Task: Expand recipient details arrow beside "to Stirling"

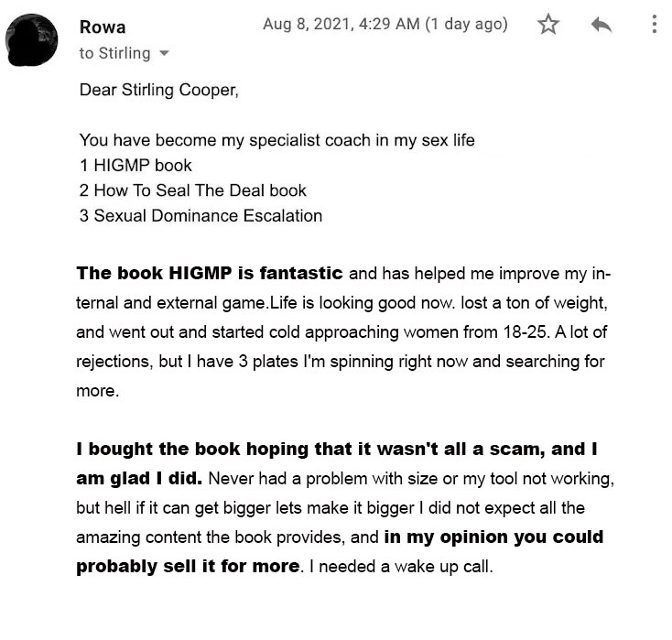Action: pos(165,54)
